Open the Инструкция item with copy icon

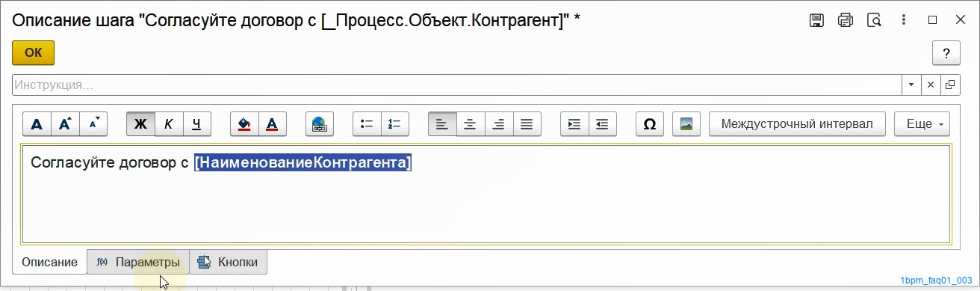pos(950,85)
